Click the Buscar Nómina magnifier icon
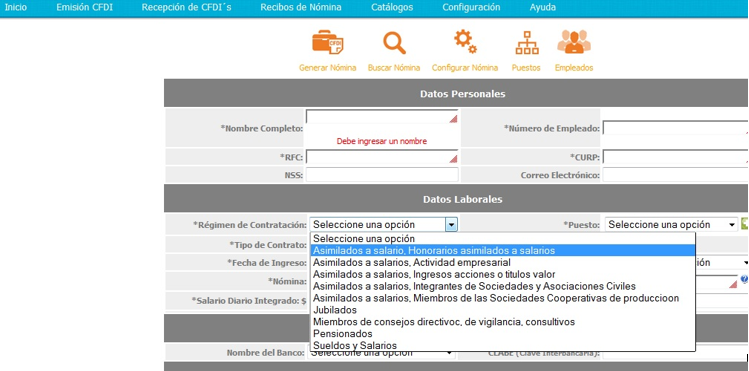Viewport: 749px width, 371px height. 394,42
